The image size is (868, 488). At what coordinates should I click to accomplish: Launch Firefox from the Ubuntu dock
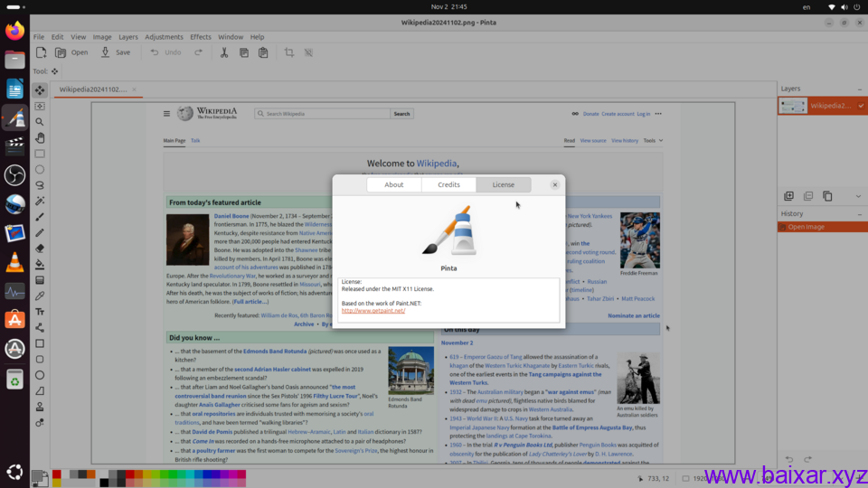point(15,31)
